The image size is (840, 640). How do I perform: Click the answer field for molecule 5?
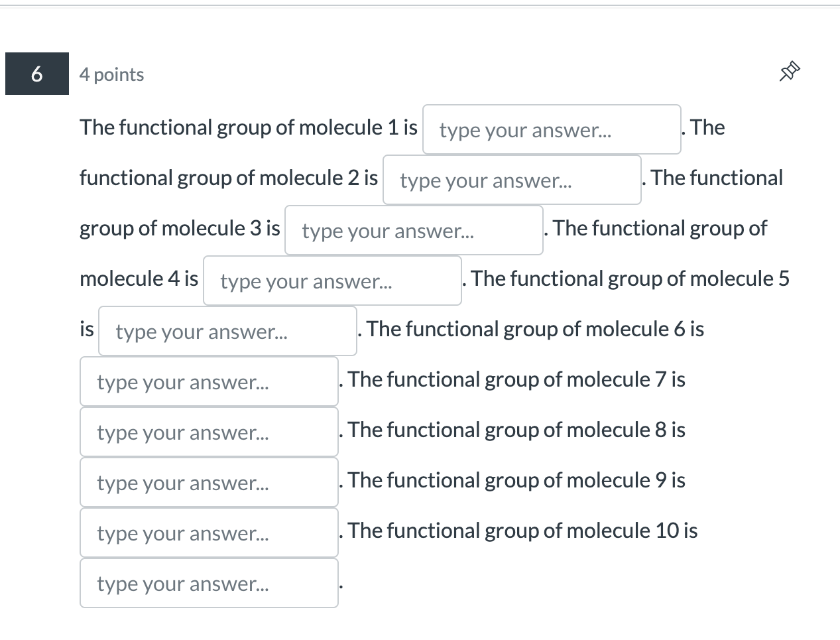227,331
